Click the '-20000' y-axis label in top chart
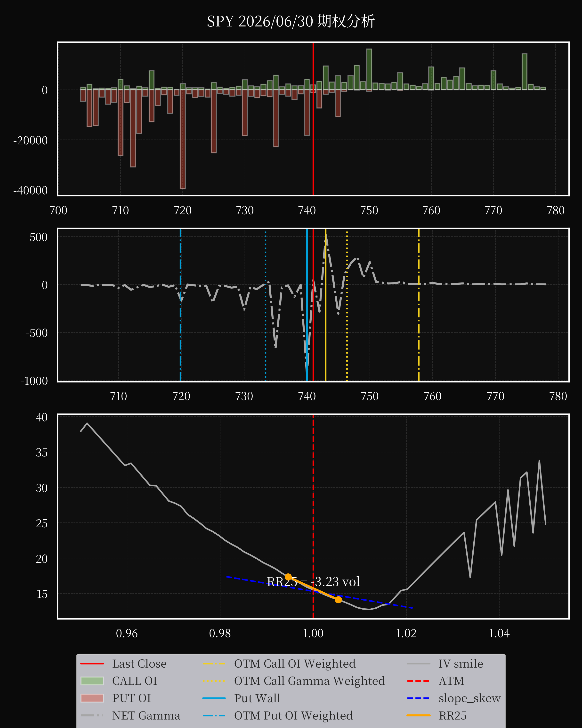Image resolution: width=582 pixels, height=728 pixels. coord(30,141)
